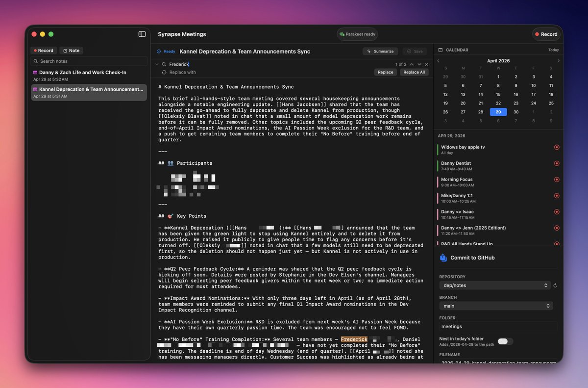Screen dimensions: 588x388
Task: Click the Replace with swap icon
Action: click(x=164, y=72)
